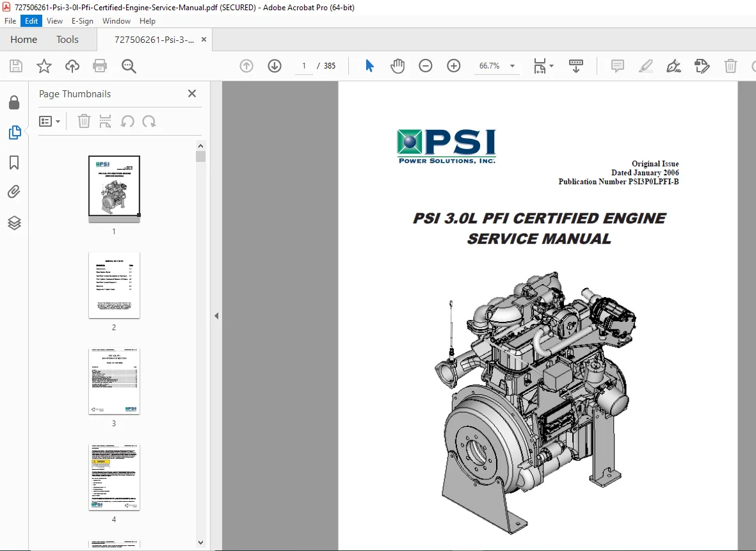
Task: Open the Help menu
Action: pyautogui.click(x=147, y=21)
